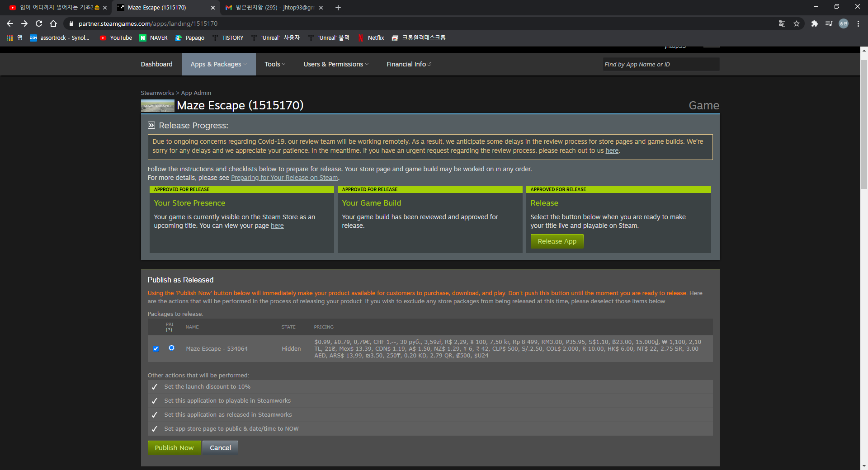The height and width of the screenshot is (470, 868).
Task: Click the PRI (?) help column header
Action: 169,327
